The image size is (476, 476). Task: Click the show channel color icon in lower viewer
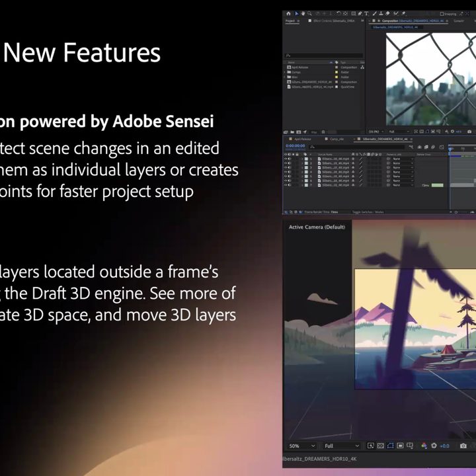pyautogui.click(x=424, y=446)
